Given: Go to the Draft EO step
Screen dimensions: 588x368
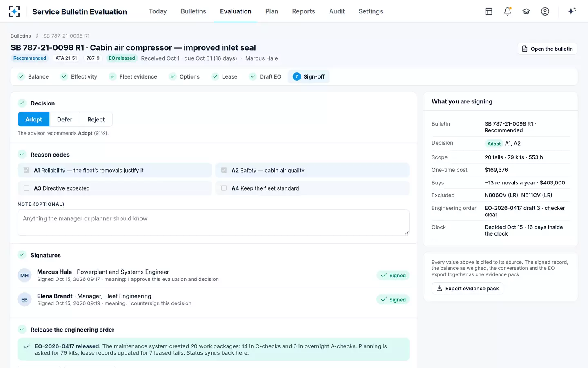Looking at the screenshot, I should tap(265, 76).
